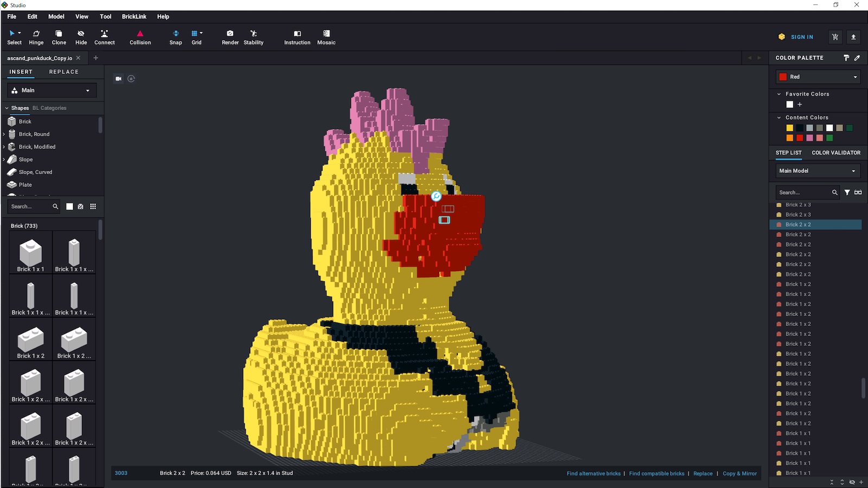
Task: Click the Brick 1 x 1 thumbnail
Action: click(x=31, y=254)
